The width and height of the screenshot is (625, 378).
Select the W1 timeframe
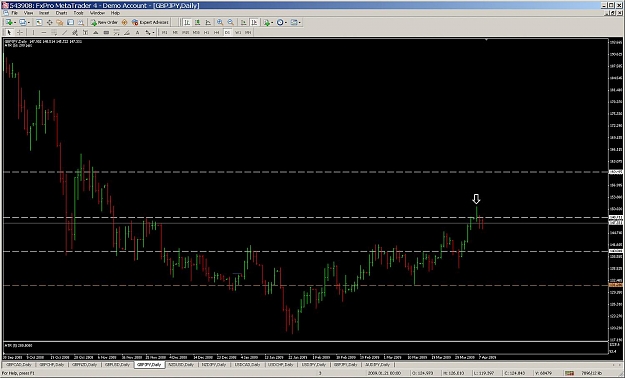click(x=238, y=32)
